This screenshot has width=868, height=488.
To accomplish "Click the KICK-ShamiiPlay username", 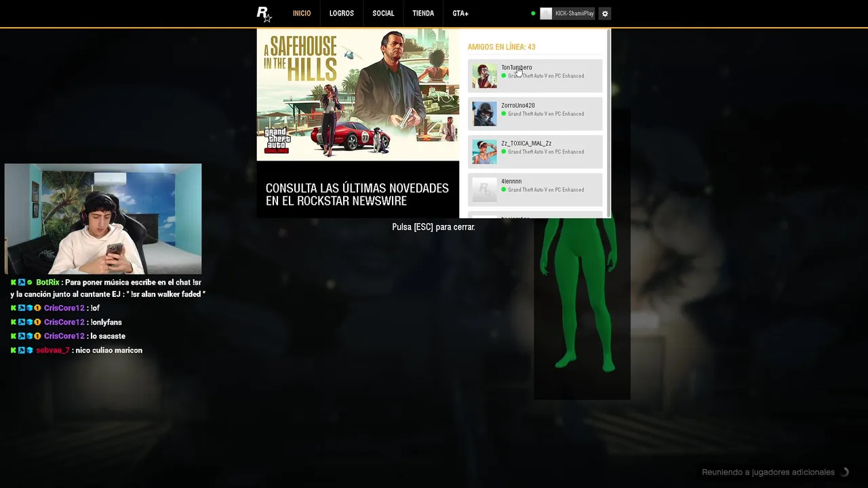I will point(574,14).
